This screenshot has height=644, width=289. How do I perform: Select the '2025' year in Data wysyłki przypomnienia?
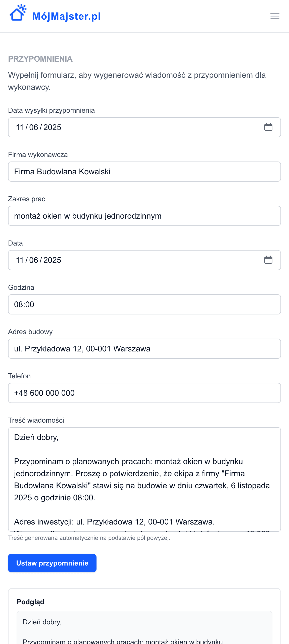[x=52, y=127]
